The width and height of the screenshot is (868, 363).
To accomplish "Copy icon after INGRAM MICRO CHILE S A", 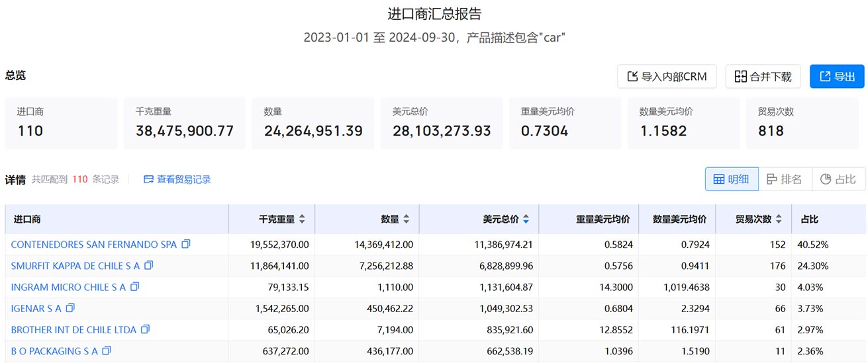I will point(135,287).
